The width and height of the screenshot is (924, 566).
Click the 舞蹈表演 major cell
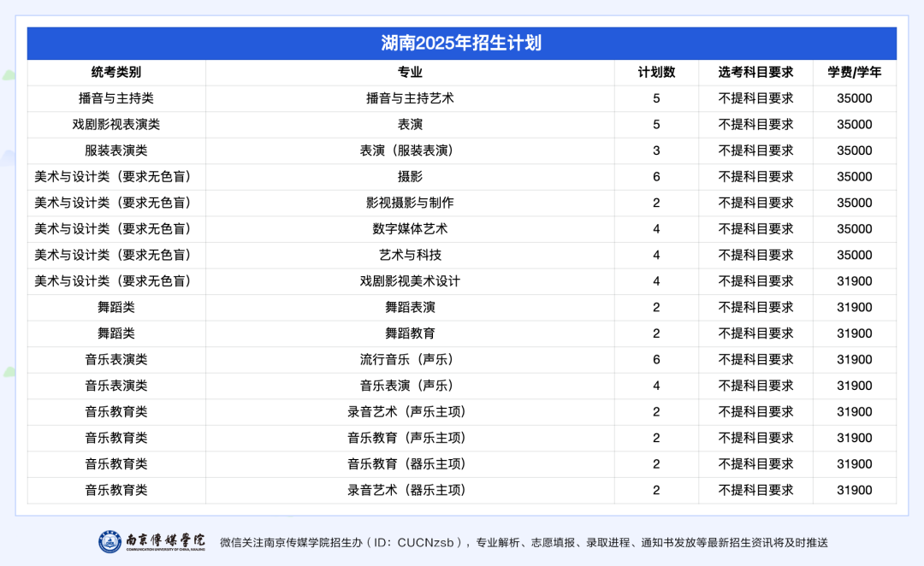pos(410,307)
